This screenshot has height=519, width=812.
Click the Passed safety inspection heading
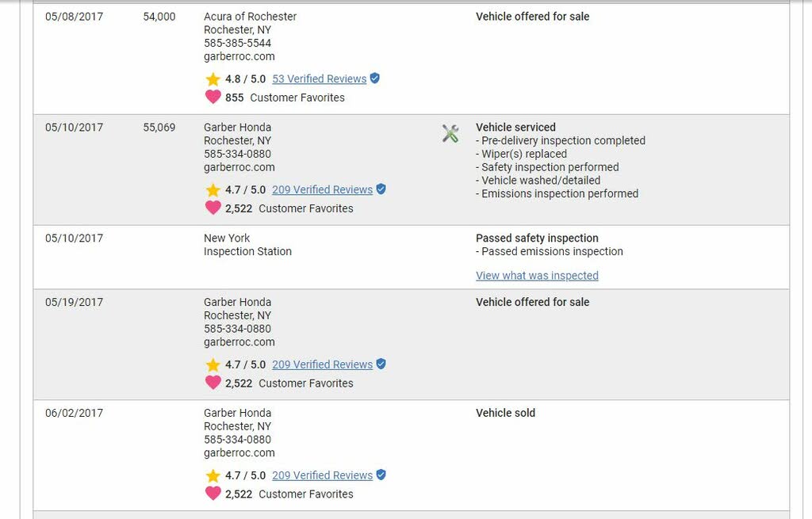click(x=537, y=238)
